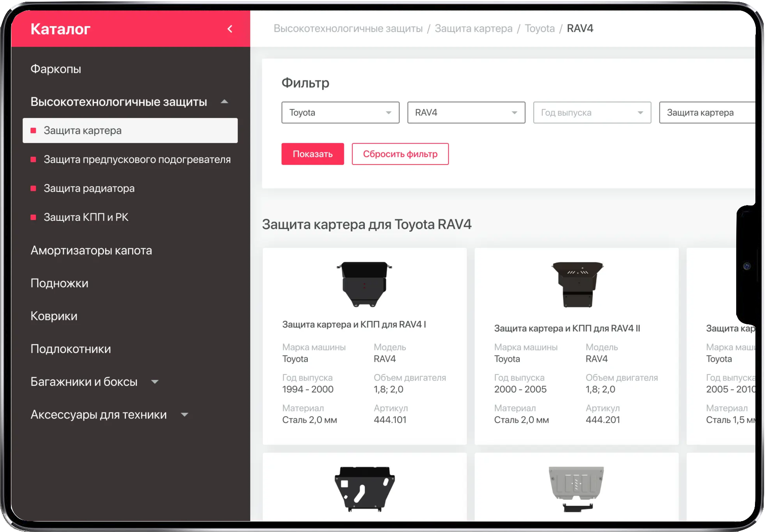Viewport: 765px width, 532px height.
Task: Open the Год выпуска dropdown
Action: (591, 113)
